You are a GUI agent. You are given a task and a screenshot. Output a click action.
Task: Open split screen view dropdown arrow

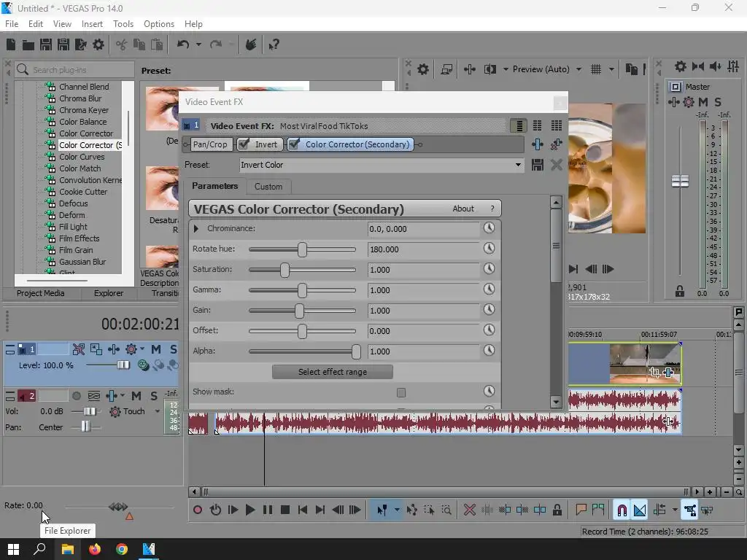tap(506, 69)
